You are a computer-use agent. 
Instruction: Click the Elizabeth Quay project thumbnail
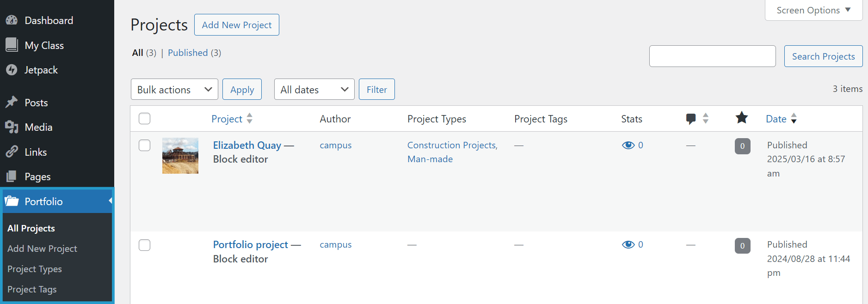180,156
